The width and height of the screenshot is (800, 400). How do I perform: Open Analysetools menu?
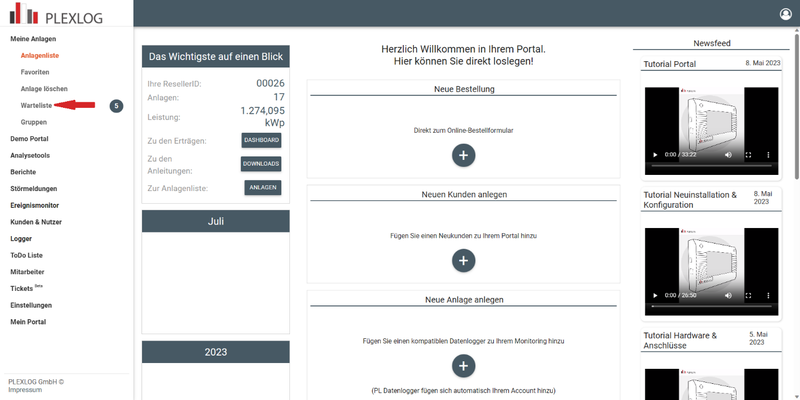pyautogui.click(x=30, y=155)
